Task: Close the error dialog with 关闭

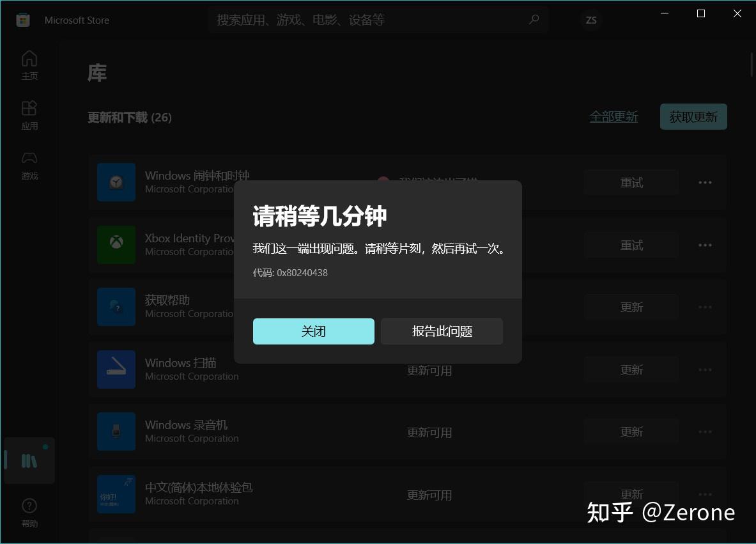Action: [x=314, y=331]
